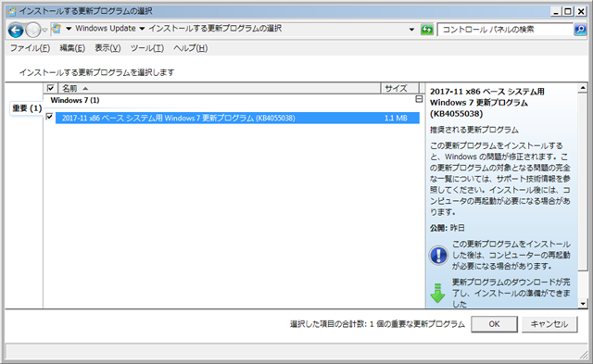This screenshot has height=364, width=593.
Task: Click the Windows Update breadcrumb
Action: point(105,29)
